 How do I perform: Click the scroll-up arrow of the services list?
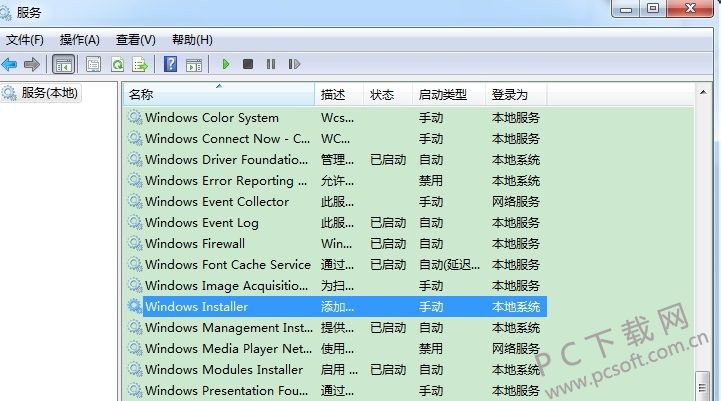point(703,93)
